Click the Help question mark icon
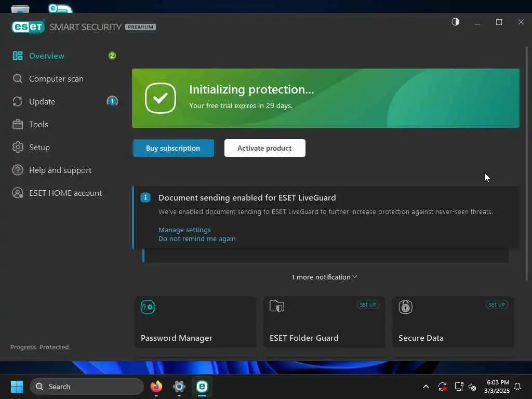Screen dimensions: 532x399 click(18, 170)
